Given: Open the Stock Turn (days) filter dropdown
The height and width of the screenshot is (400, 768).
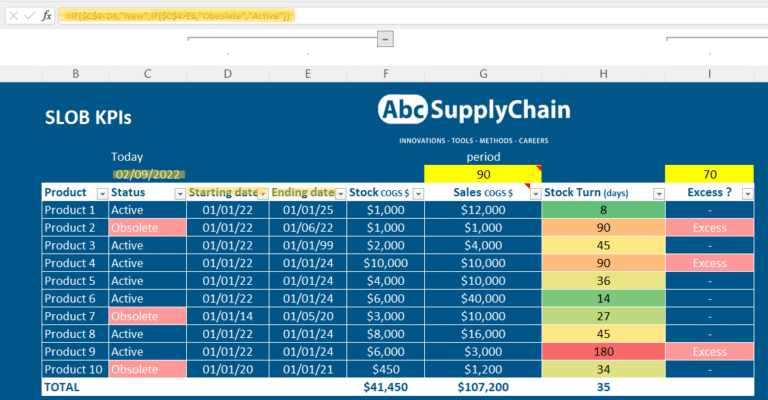Looking at the screenshot, I should click(659, 194).
